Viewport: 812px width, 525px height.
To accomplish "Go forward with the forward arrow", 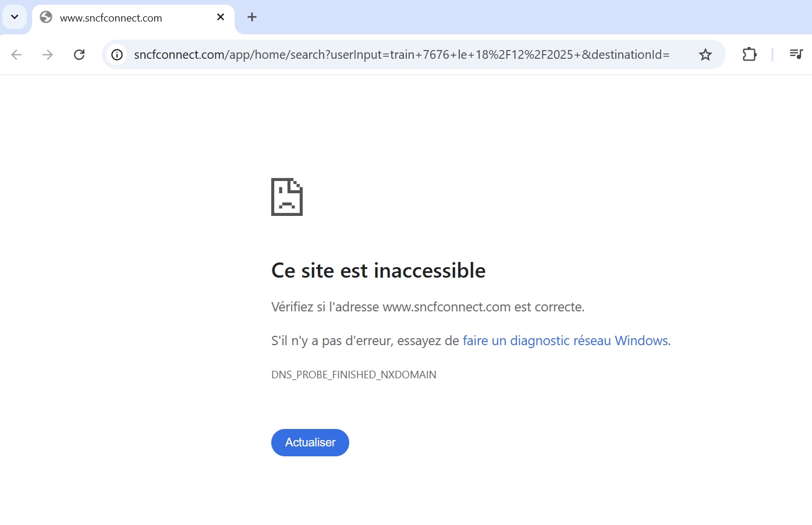I will coord(48,55).
